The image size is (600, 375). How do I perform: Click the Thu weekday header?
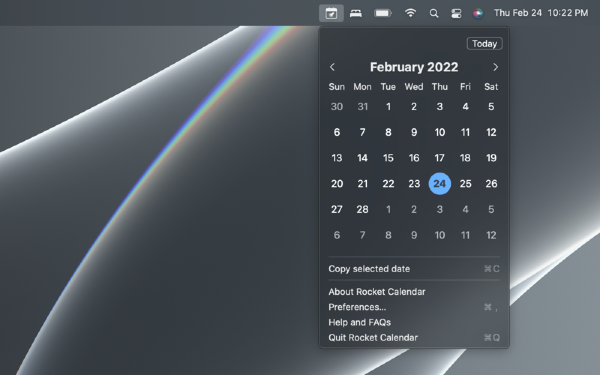click(x=440, y=87)
